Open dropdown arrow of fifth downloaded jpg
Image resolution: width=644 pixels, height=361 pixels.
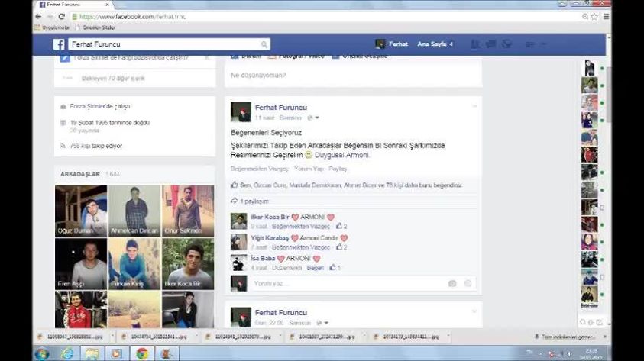pyautogui.click(x=448, y=337)
